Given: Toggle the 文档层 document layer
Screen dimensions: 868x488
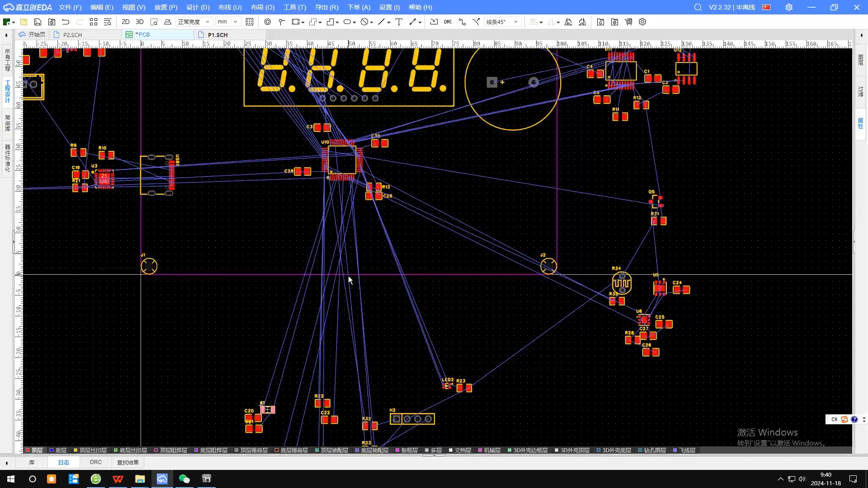Looking at the screenshot, I should point(460,450).
